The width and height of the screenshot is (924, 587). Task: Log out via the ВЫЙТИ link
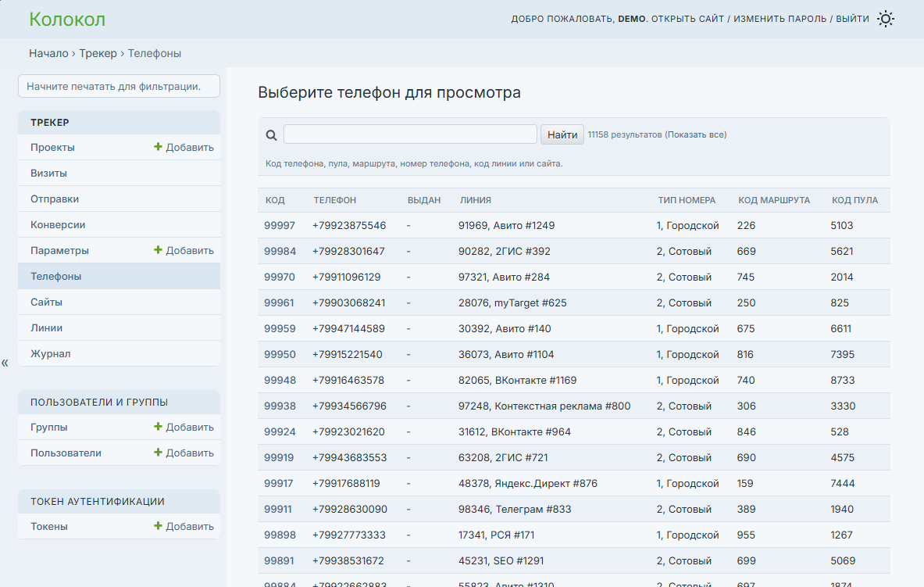coord(852,19)
